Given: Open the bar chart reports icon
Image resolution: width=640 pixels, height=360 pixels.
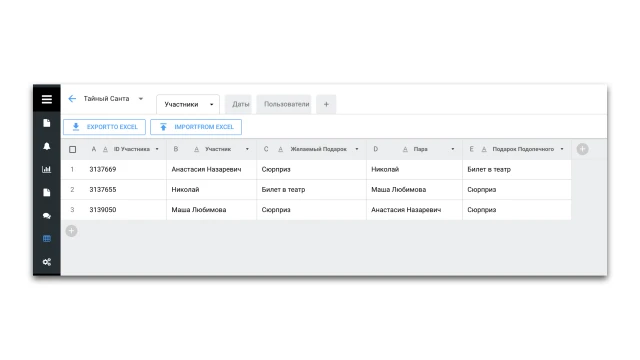Looking at the screenshot, I should coord(47,169).
